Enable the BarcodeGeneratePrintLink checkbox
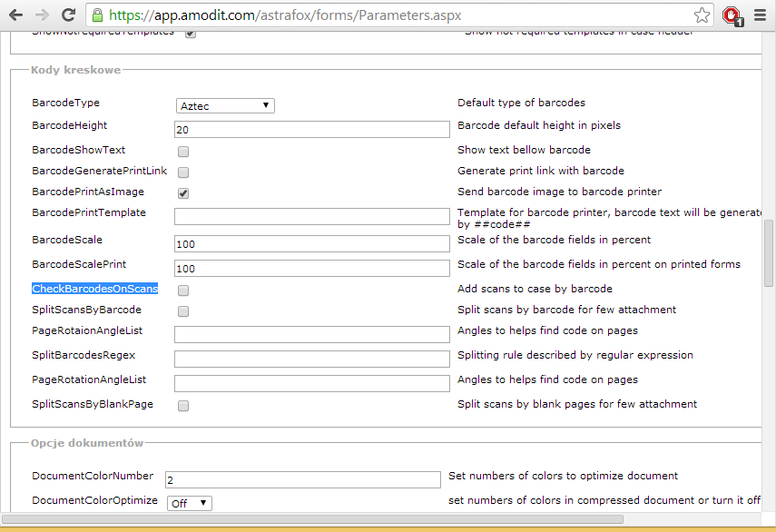The image size is (776, 532). (183, 172)
